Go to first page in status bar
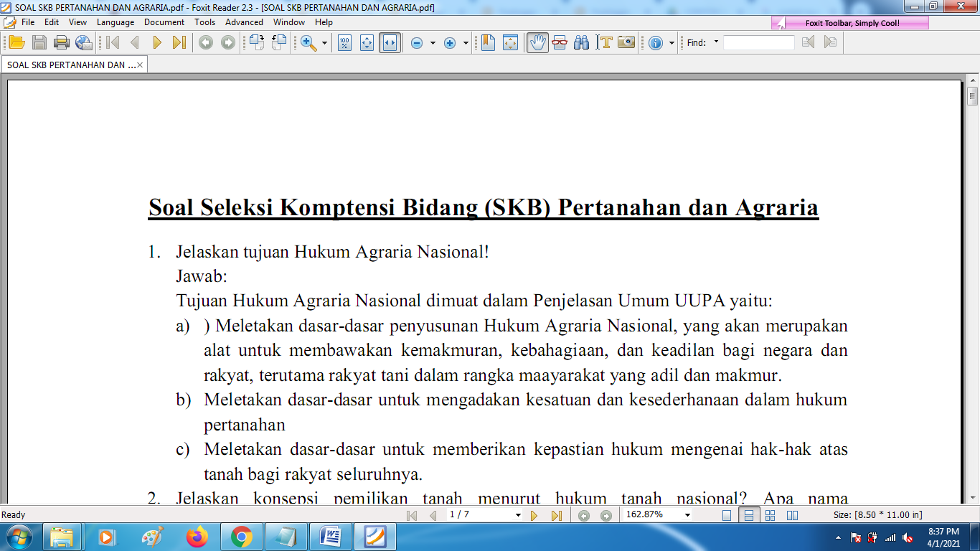This screenshot has height=551, width=980. [x=412, y=515]
